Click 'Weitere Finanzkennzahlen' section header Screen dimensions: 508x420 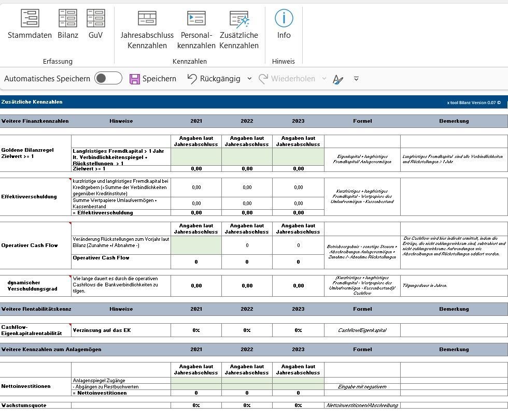tap(35, 121)
